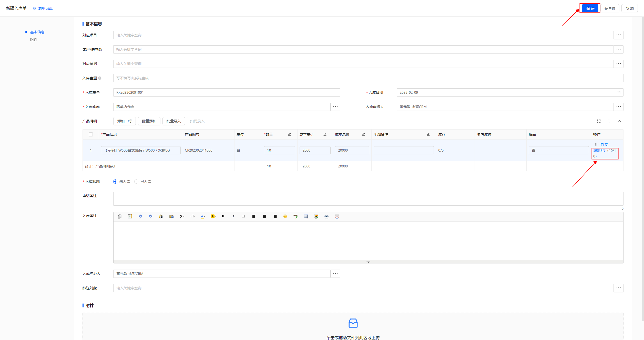The height and width of the screenshot is (340, 644).
Task: Jump to 基本信息 in the side navigation
Action: pyautogui.click(x=37, y=32)
